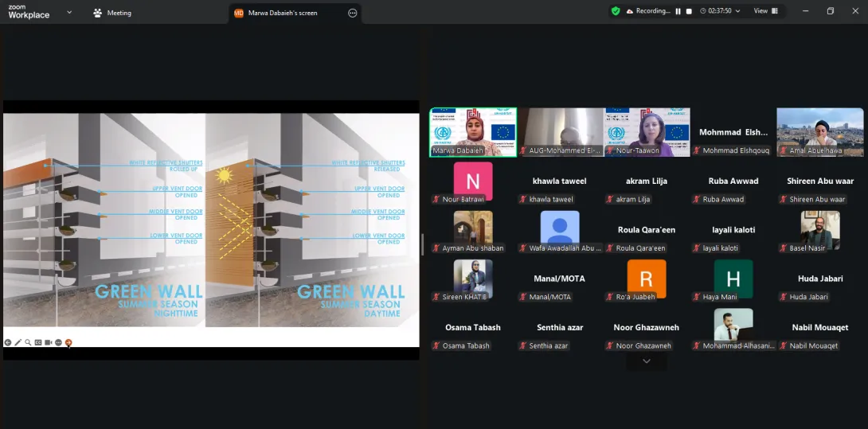Go to previous slide with the back arrow

(x=8, y=343)
